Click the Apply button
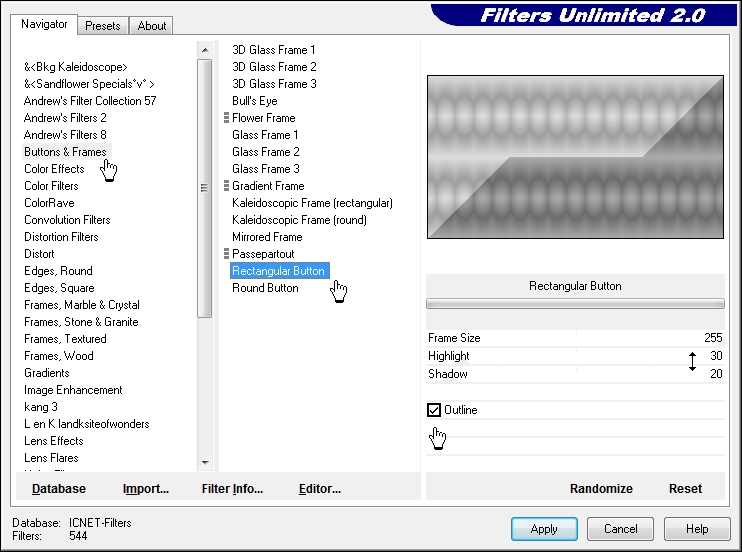This screenshot has width=742, height=552. (544, 529)
